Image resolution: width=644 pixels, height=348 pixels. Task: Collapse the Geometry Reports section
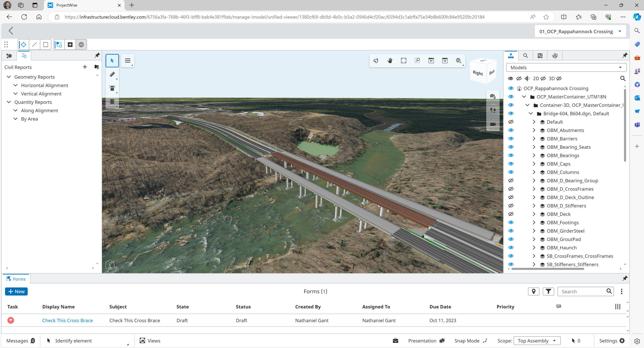click(x=9, y=77)
